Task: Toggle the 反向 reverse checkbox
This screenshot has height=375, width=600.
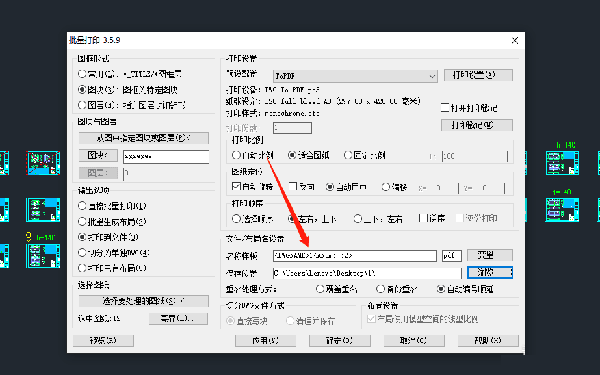Action: [x=293, y=186]
